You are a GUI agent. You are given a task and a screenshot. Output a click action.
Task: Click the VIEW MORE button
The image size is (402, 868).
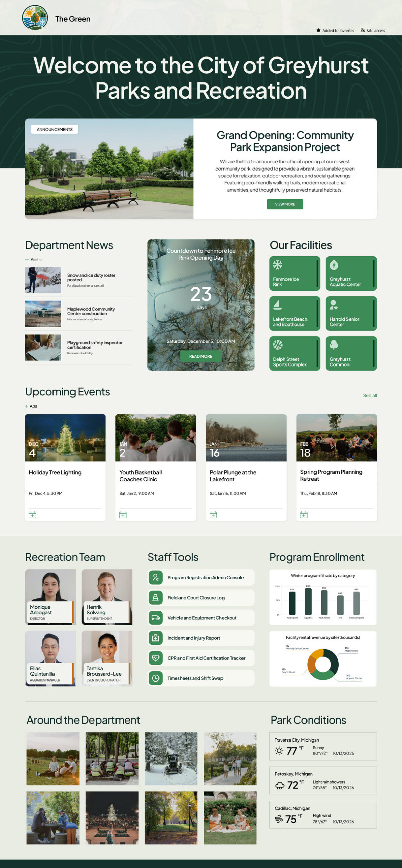285,204
